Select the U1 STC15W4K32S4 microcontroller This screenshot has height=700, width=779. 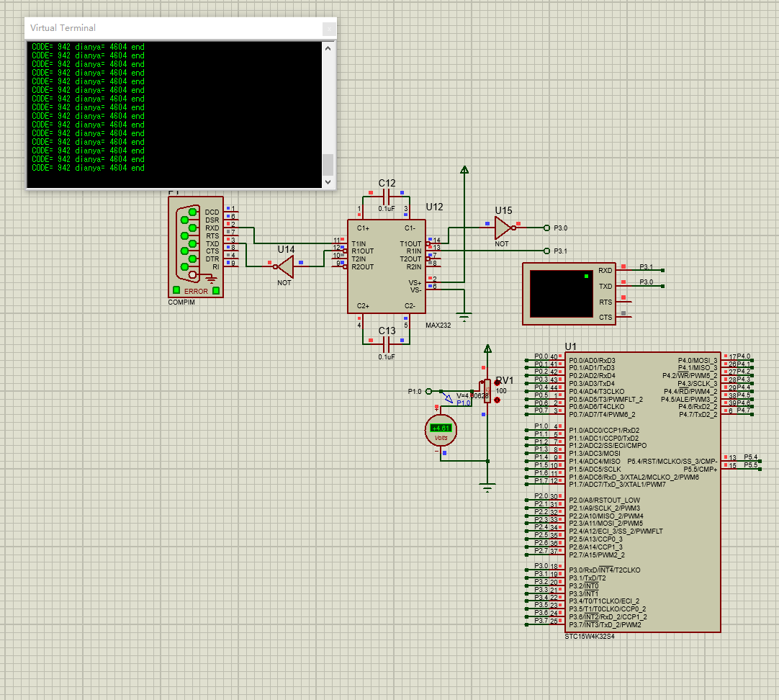(x=643, y=493)
